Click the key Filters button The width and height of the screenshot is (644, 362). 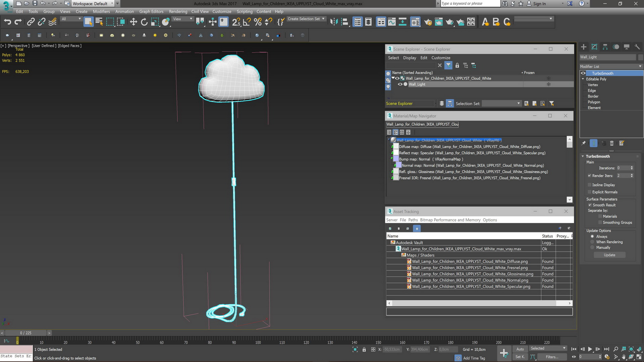pos(552,357)
